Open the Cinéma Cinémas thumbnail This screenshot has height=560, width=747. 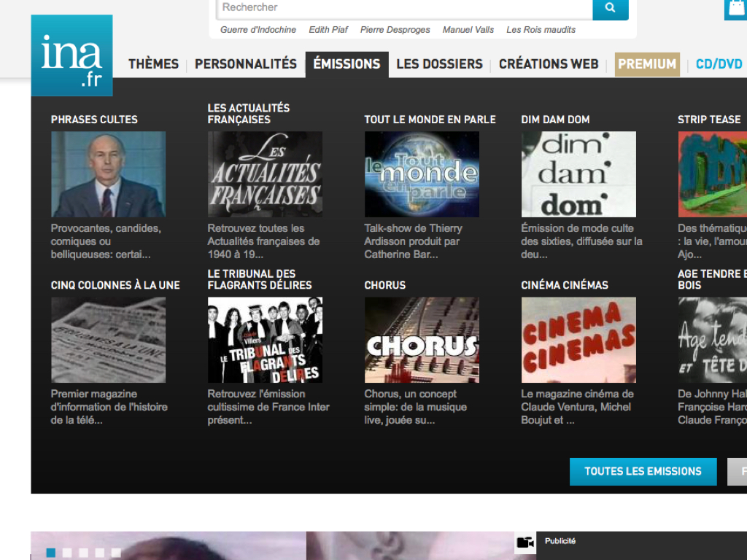[578, 340]
